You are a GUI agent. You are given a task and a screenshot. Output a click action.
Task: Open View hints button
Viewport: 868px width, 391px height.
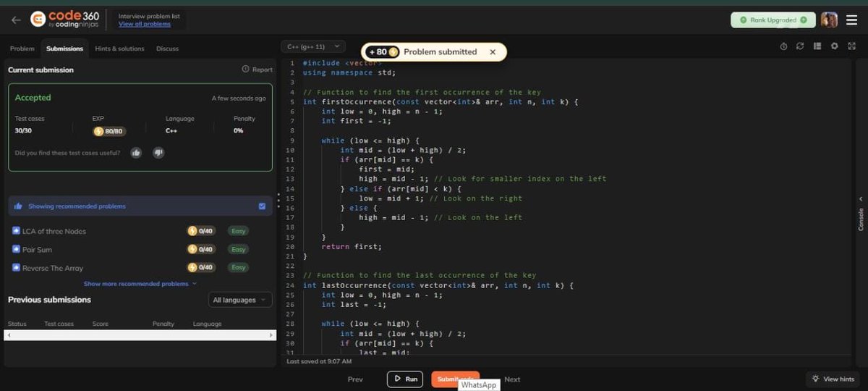833,379
